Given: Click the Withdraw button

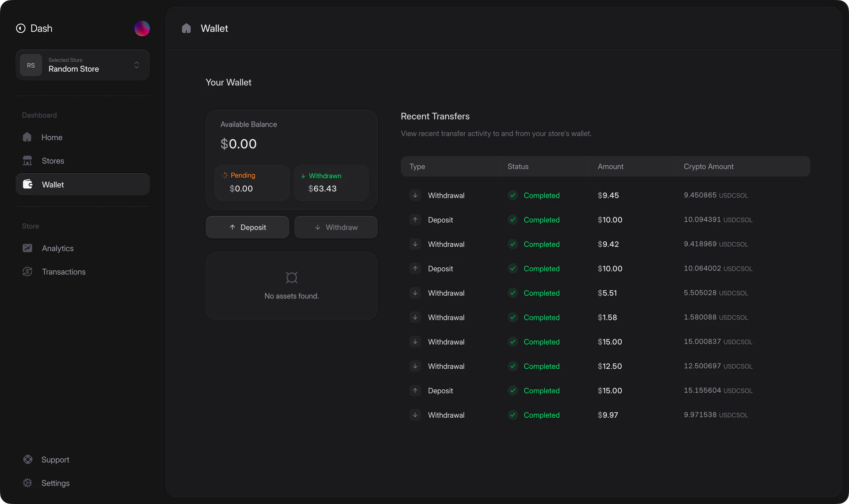Looking at the screenshot, I should [336, 227].
